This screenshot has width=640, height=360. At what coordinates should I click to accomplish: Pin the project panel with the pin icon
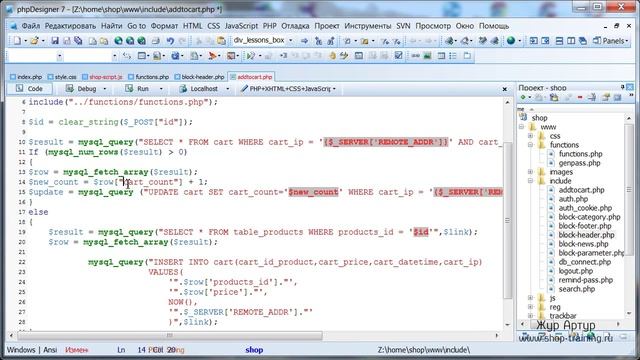622,87
